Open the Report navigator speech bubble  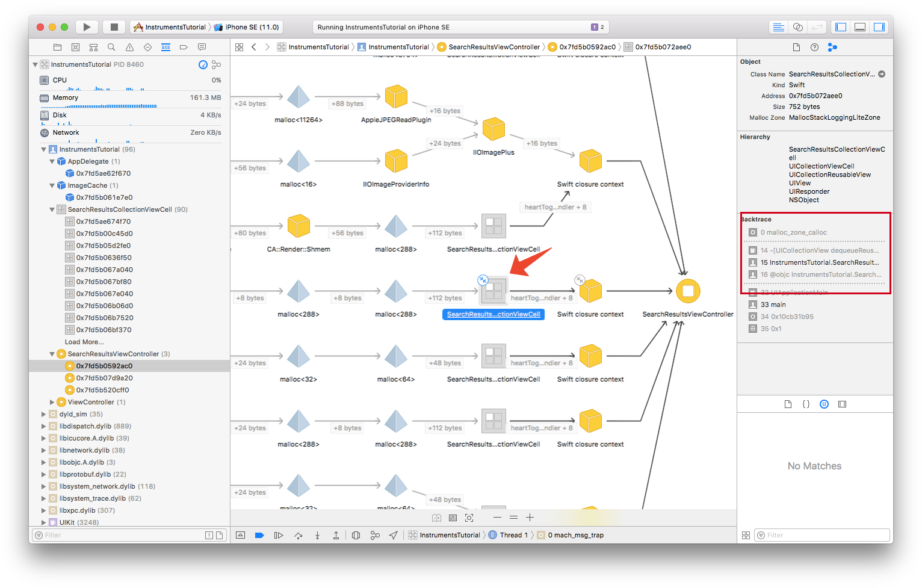pyautogui.click(x=202, y=47)
